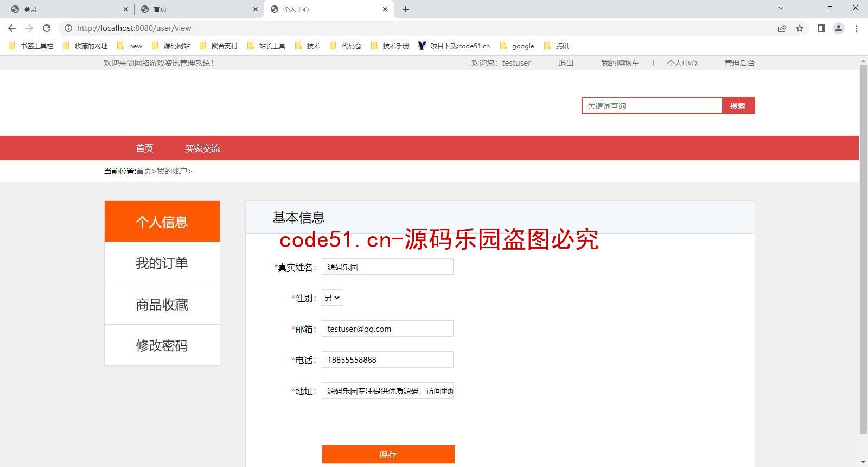Click 我的账户 in the breadcrumb
The height and width of the screenshot is (467, 868).
(x=172, y=171)
